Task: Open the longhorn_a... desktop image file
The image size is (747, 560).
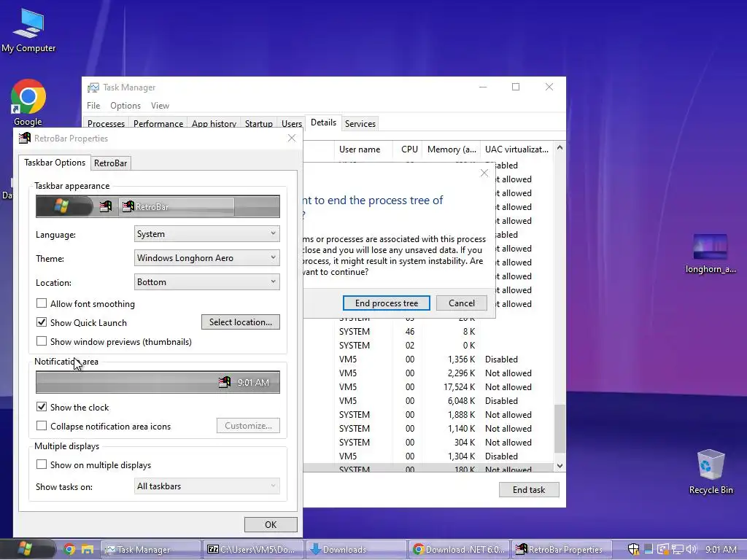Action: pyautogui.click(x=711, y=253)
